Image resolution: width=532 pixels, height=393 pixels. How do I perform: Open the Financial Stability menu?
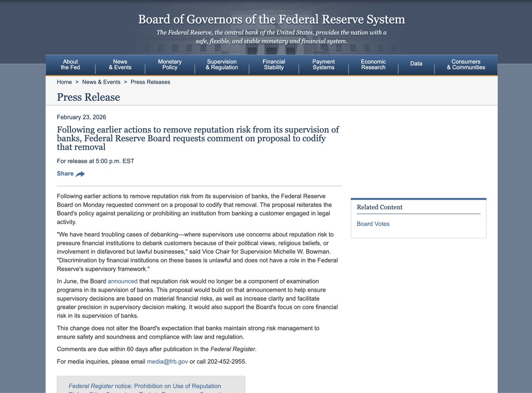pos(274,65)
